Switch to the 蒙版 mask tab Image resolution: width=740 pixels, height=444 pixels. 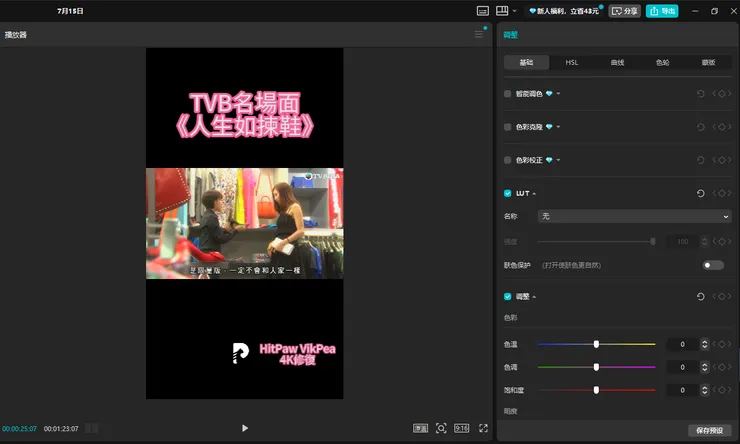(x=708, y=62)
